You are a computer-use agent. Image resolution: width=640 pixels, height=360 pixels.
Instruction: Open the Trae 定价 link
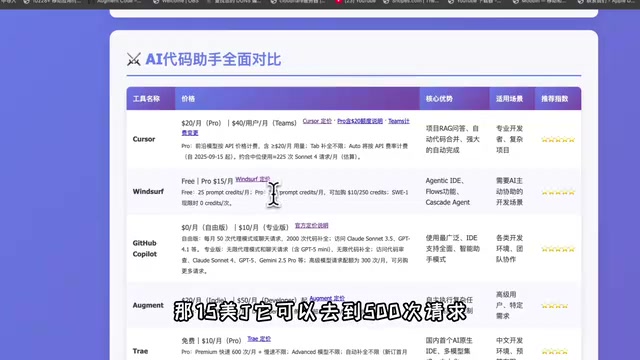[x=259, y=339]
